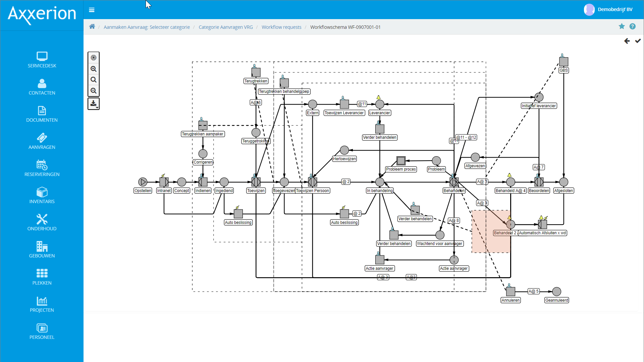This screenshot has width=644, height=362.
Task: Click the home icon in the breadcrumb bar
Action: pos(92,26)
